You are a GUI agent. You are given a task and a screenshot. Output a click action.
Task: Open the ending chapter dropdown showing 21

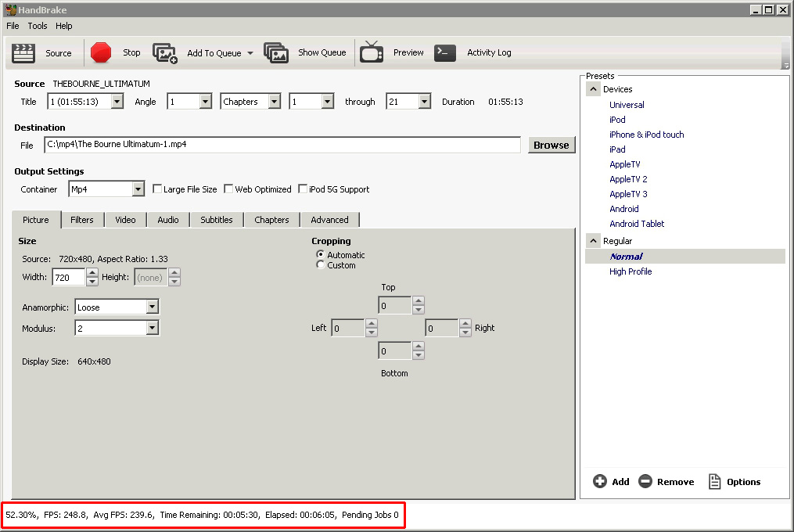pos(424,102)
